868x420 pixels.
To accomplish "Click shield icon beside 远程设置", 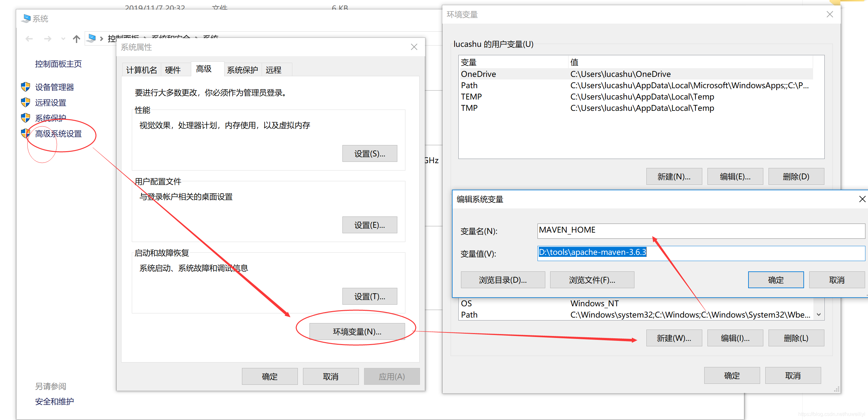I will coord(26,102).
